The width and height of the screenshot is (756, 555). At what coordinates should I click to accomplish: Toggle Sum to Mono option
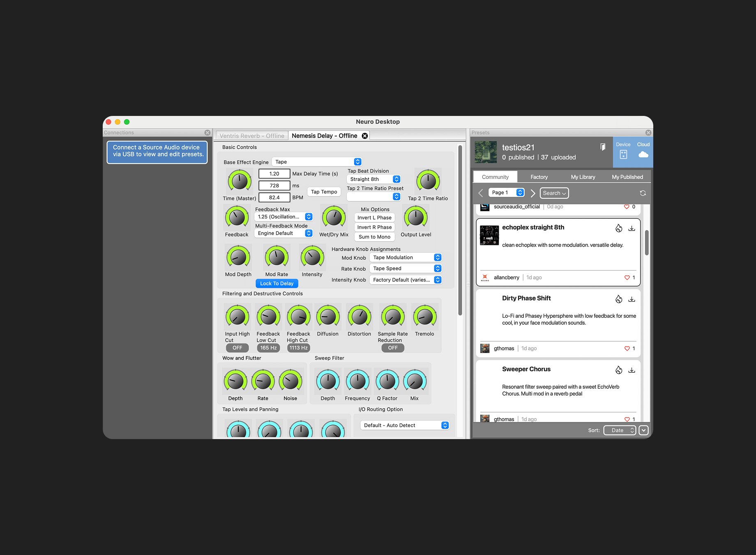pyautogui.click(x=374, y=237)
